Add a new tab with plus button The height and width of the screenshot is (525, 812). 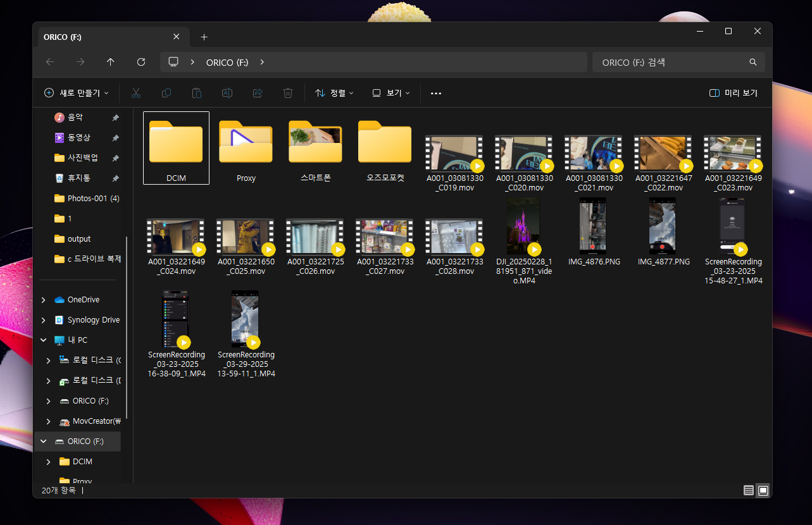tap(204, 37)
